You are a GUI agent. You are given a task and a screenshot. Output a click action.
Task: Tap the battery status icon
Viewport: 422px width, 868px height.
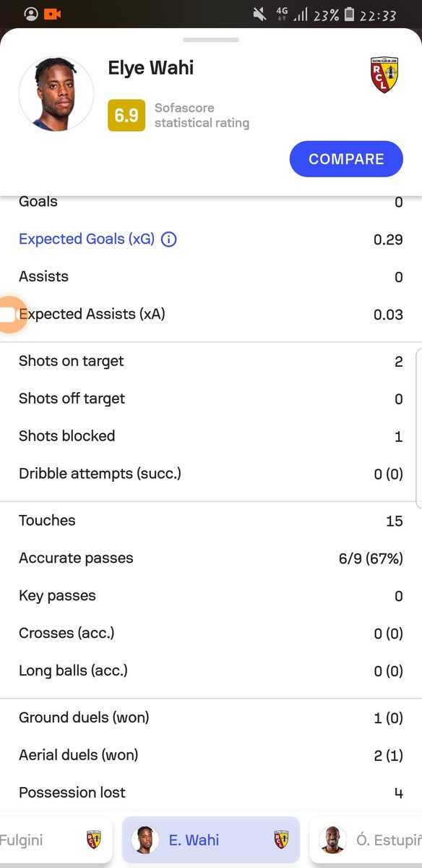350,14
